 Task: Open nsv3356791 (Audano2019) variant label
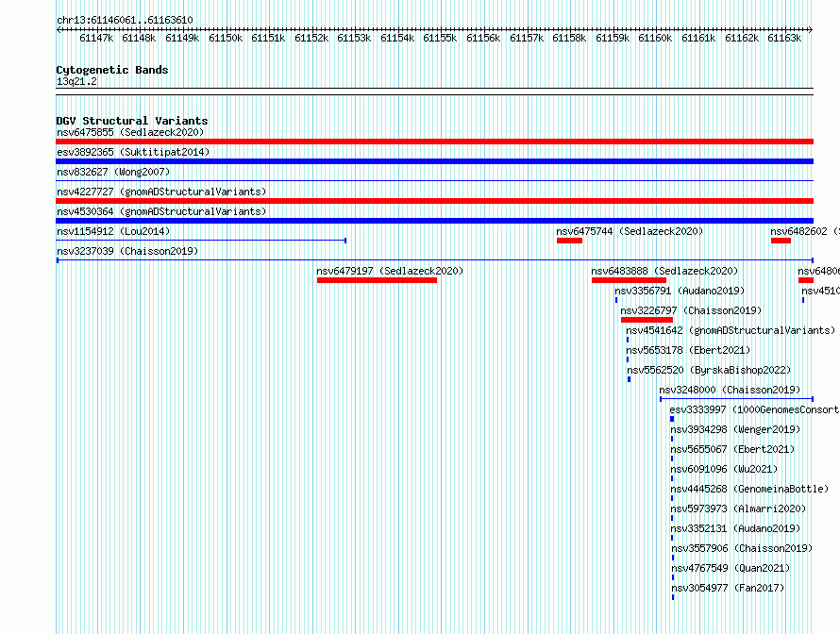coord(680,291)
